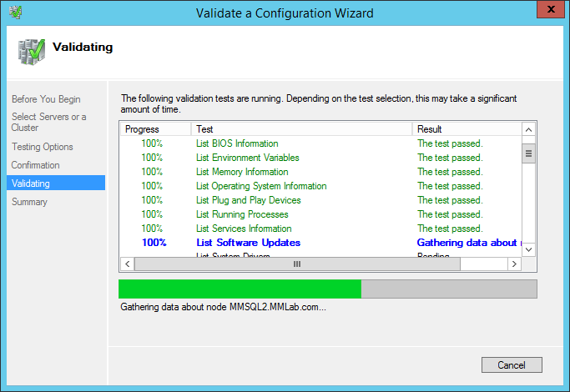
Task: Click the horizontal scrollbar thumb
Action: [x=295, y=264]
